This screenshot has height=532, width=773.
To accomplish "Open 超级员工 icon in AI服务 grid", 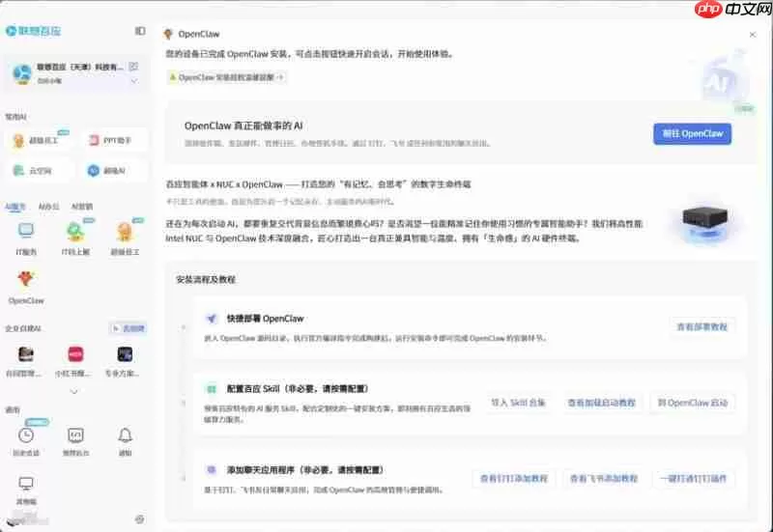I will click(125, 231).
